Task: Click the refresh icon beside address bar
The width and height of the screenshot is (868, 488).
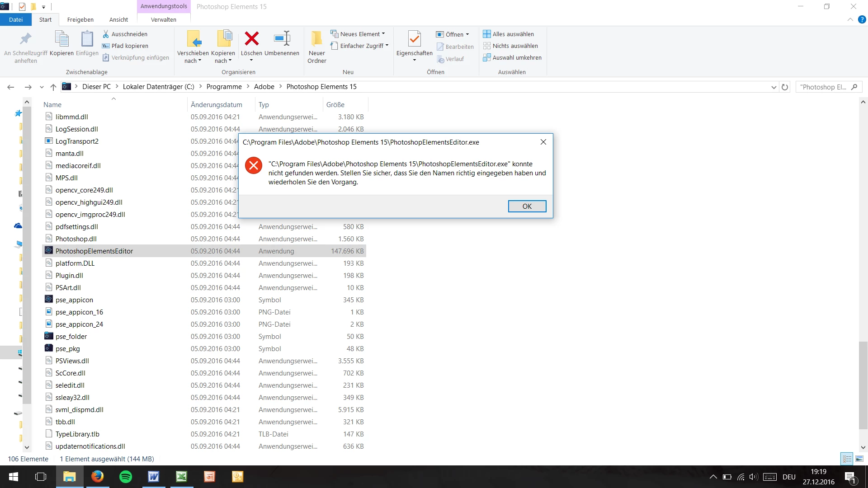Action: click(785, 87)
